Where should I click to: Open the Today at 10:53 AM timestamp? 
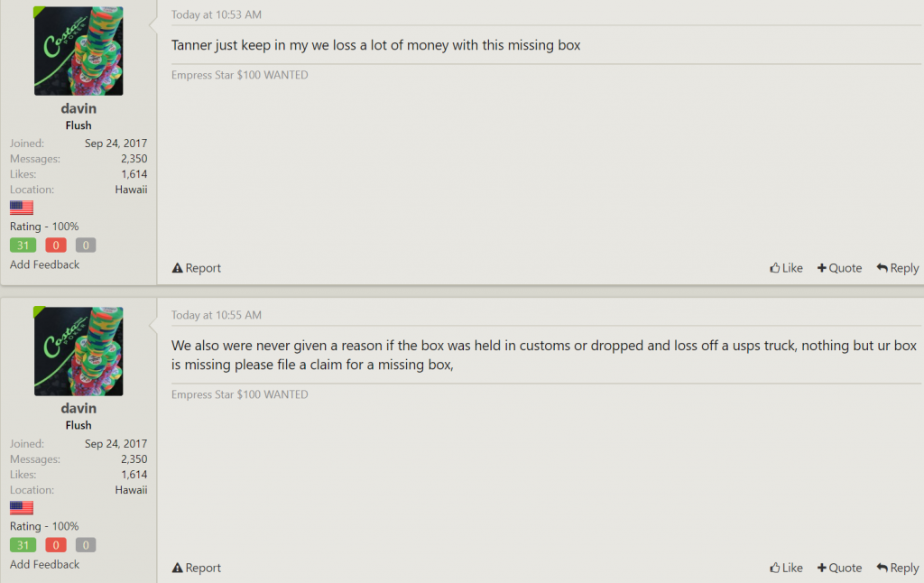217,15
